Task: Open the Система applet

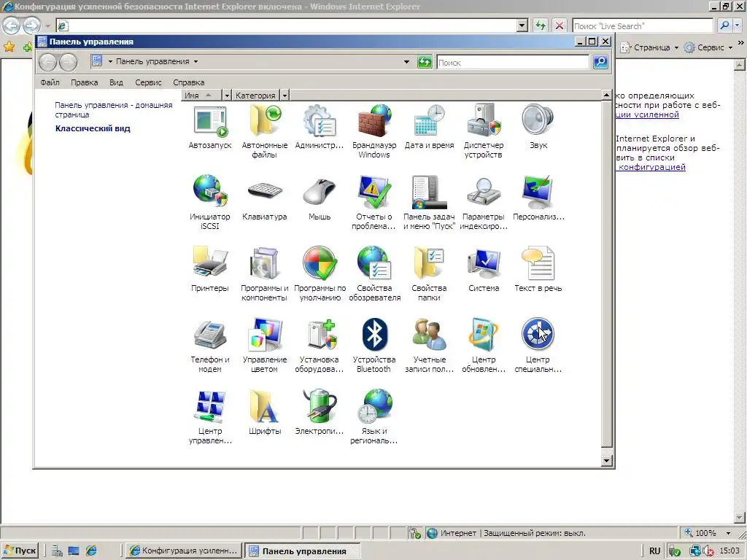Action: 484,270
